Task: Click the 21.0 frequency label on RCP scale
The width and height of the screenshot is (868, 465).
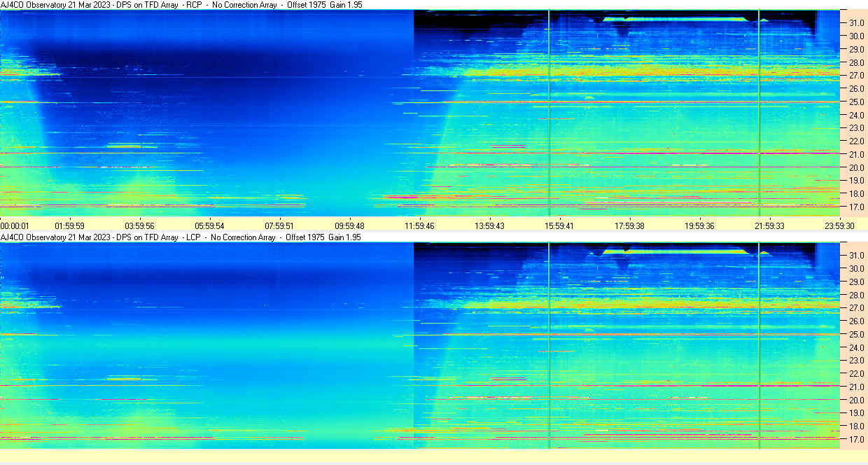Action: click(857, 154)
